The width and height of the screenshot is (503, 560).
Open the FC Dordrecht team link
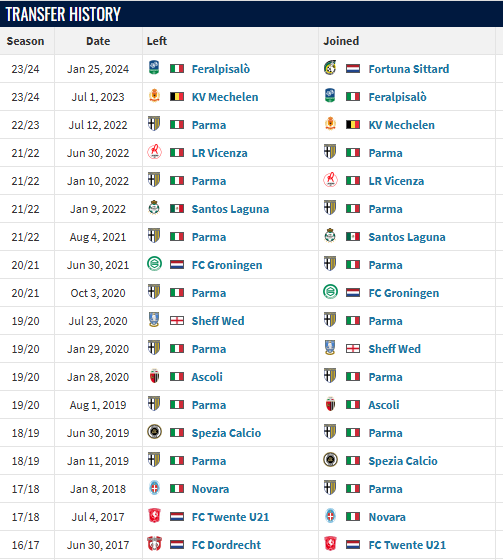(x=226, y=545)
